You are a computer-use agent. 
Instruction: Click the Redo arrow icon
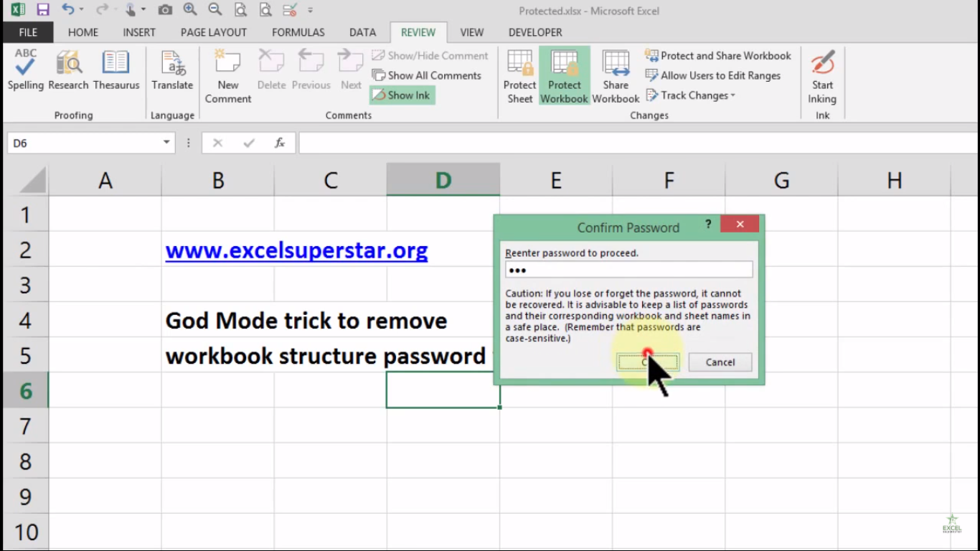coord(102,10)
